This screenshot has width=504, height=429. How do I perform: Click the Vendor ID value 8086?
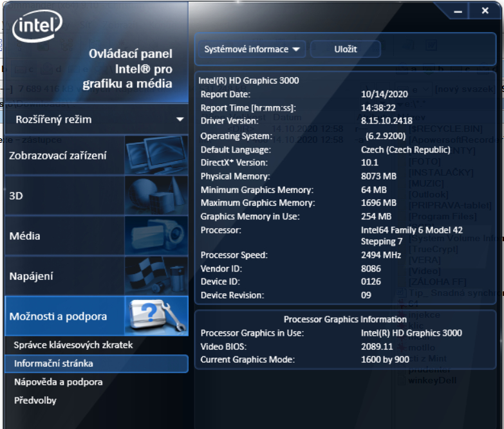coord(371,269)
